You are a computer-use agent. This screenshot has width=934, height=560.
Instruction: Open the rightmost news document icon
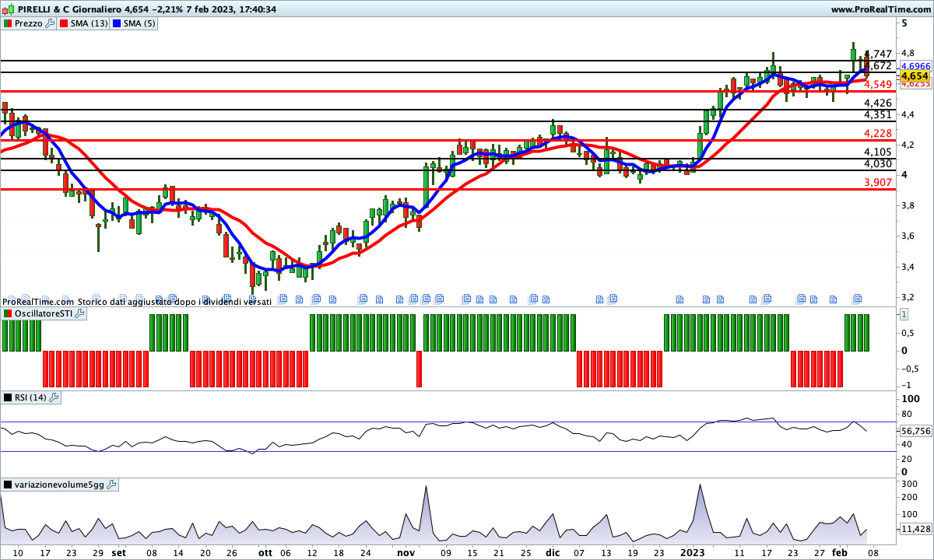tap(858, 298)
